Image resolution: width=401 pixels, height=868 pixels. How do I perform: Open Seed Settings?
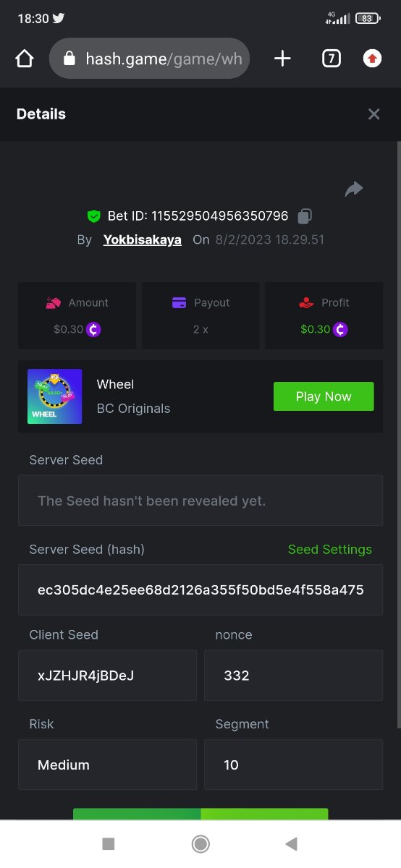tap(330, 549)
